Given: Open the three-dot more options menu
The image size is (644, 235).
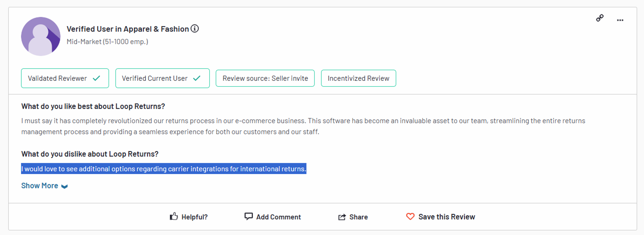Looking at the screenshot, I should point(620,20).
